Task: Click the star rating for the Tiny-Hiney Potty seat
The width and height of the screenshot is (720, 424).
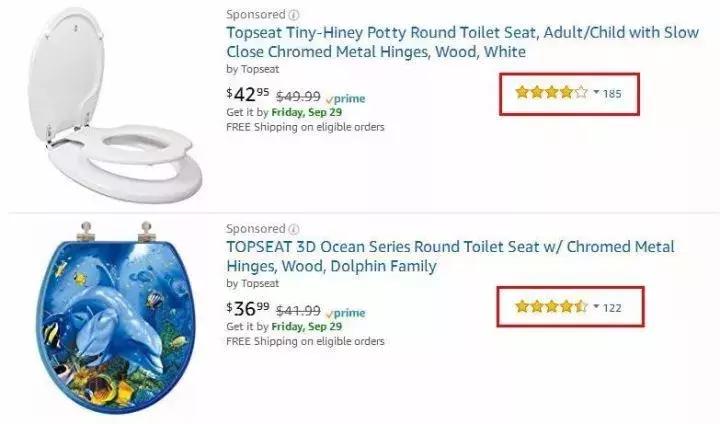Action: (551, 93)
